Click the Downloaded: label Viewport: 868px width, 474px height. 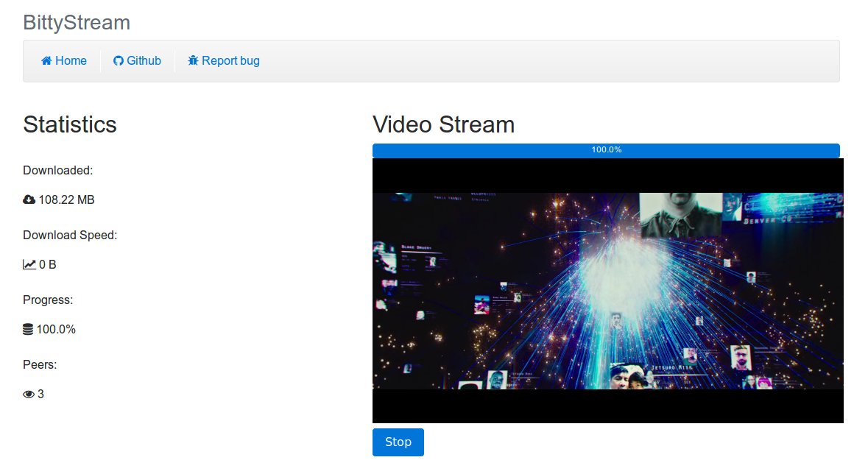[x=57, y=171]
